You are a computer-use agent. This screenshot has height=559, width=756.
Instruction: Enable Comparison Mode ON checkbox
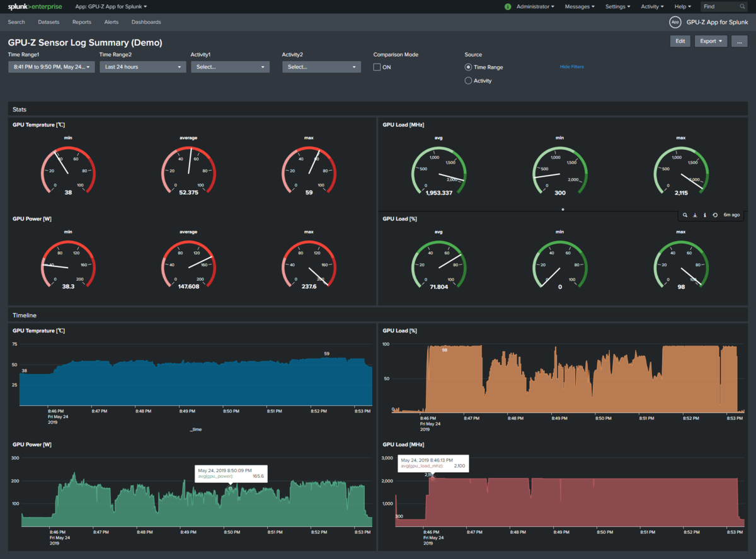(377, 67)
